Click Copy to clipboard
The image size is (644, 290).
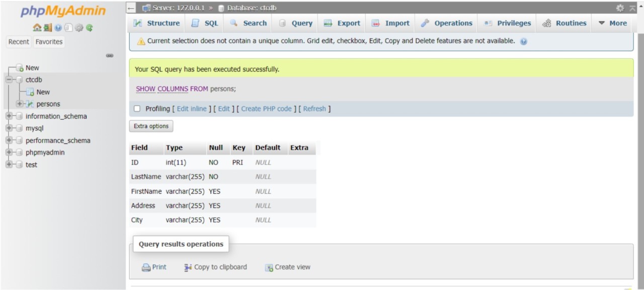pos(215,267)
